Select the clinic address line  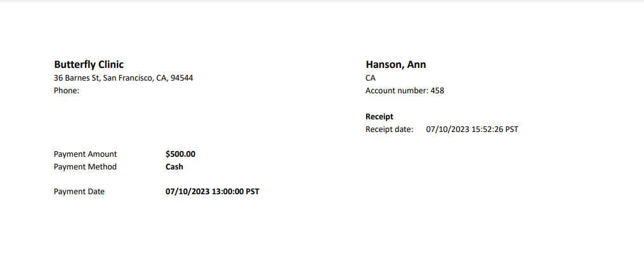[124, 78]
